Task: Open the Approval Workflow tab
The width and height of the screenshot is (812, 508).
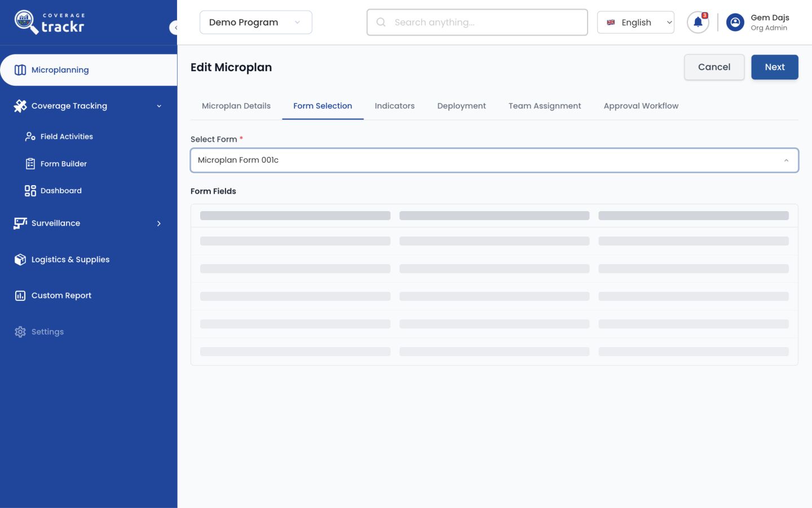Action: click(641, 106)
